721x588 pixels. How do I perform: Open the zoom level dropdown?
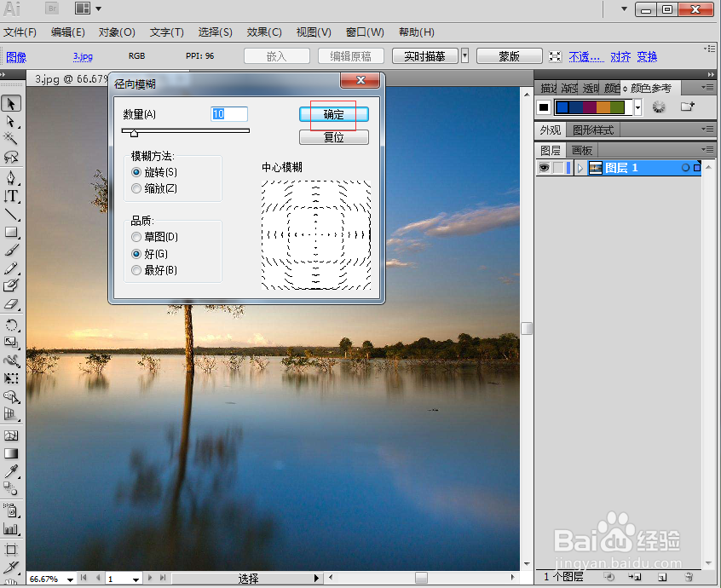(70, 579)
